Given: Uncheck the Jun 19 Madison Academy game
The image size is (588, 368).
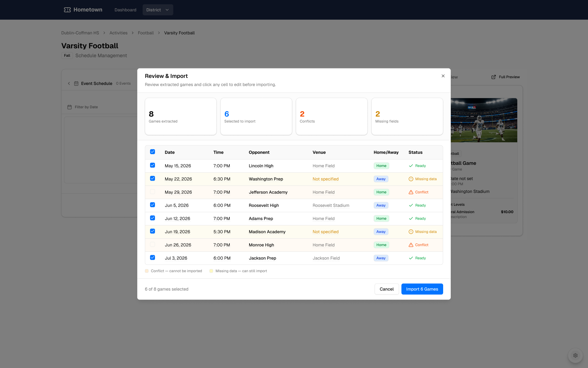Looking at the screenshot, I should pyautogui.click(x=153, y=231).
